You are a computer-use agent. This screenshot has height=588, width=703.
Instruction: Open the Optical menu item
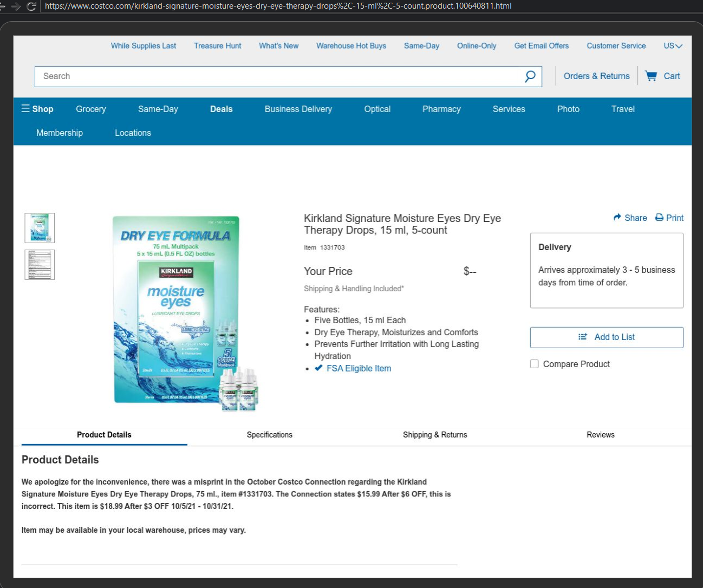tap(377, 109)
